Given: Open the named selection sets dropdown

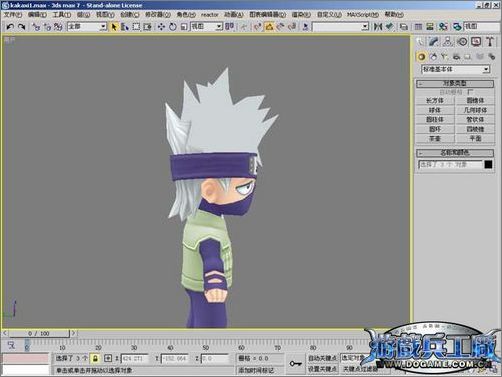Looking at the screenshot, I should 341,27.
